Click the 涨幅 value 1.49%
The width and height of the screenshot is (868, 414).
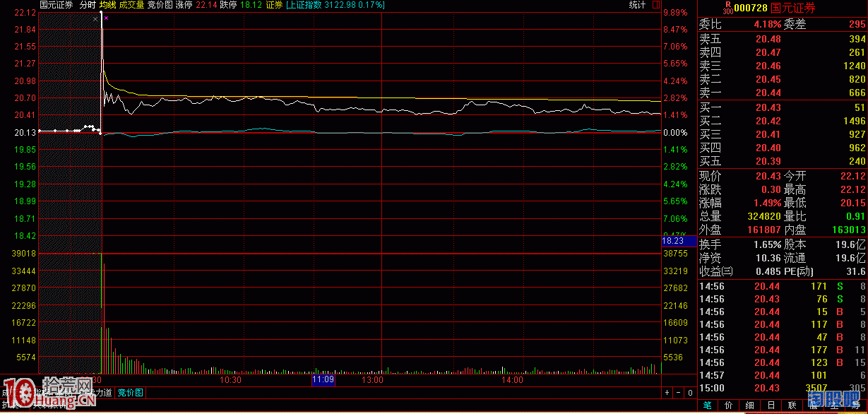[x=768, y=203]
